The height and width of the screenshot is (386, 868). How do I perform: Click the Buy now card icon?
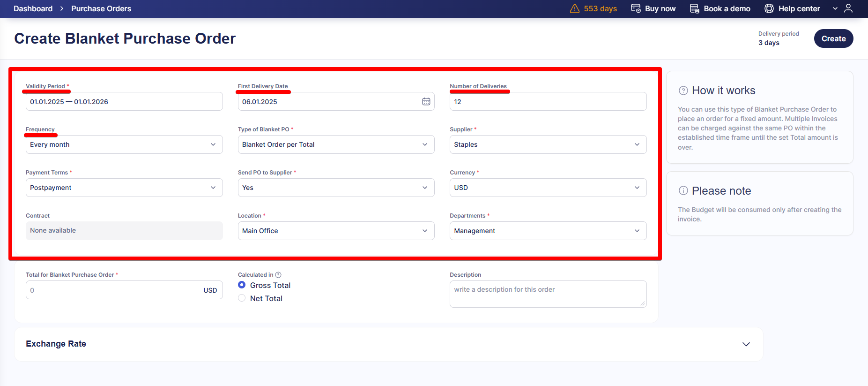[636, 8]
